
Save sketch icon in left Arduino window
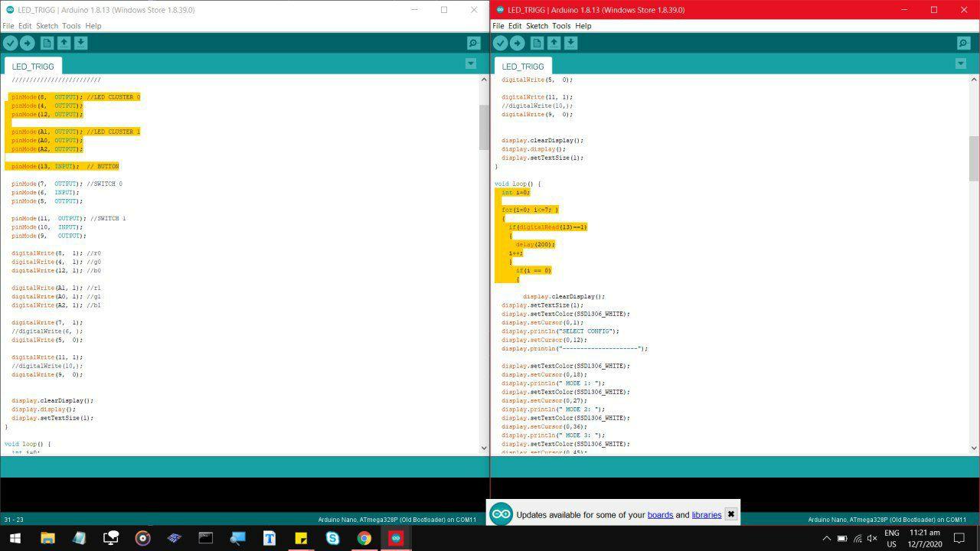80,44
